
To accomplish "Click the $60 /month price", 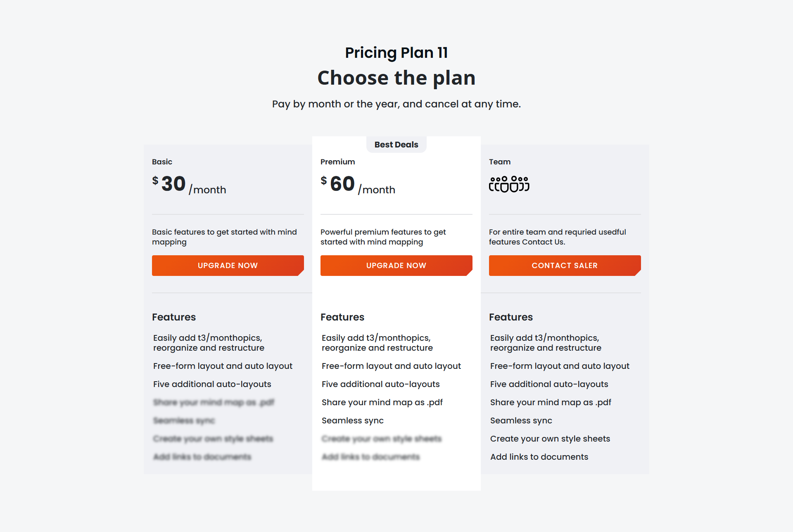I will click(x=358, y=184).
